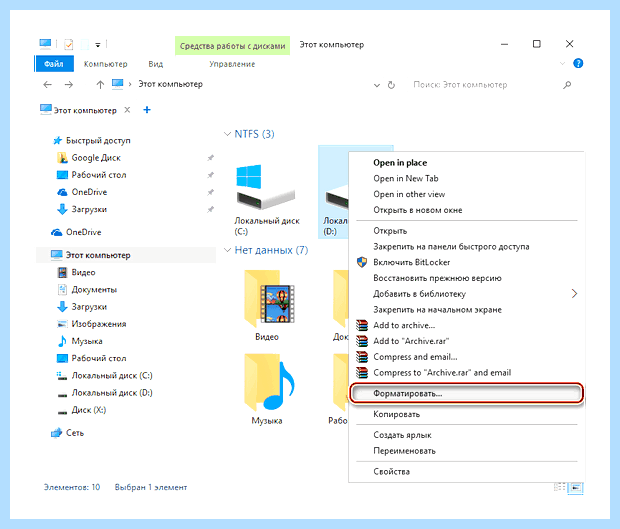Viewport: 620px width, 529px height.
Task: Click the refresh icon in address bar
Action: 391,85
